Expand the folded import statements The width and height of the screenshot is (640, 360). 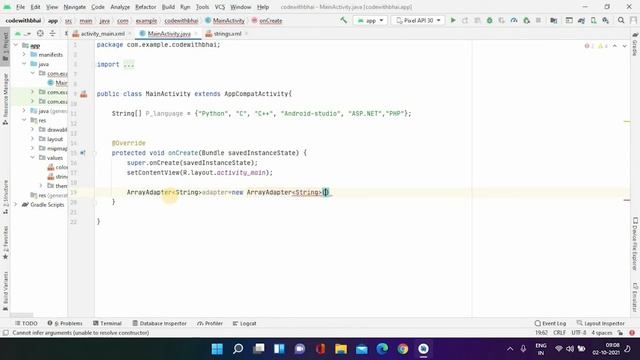129,64
